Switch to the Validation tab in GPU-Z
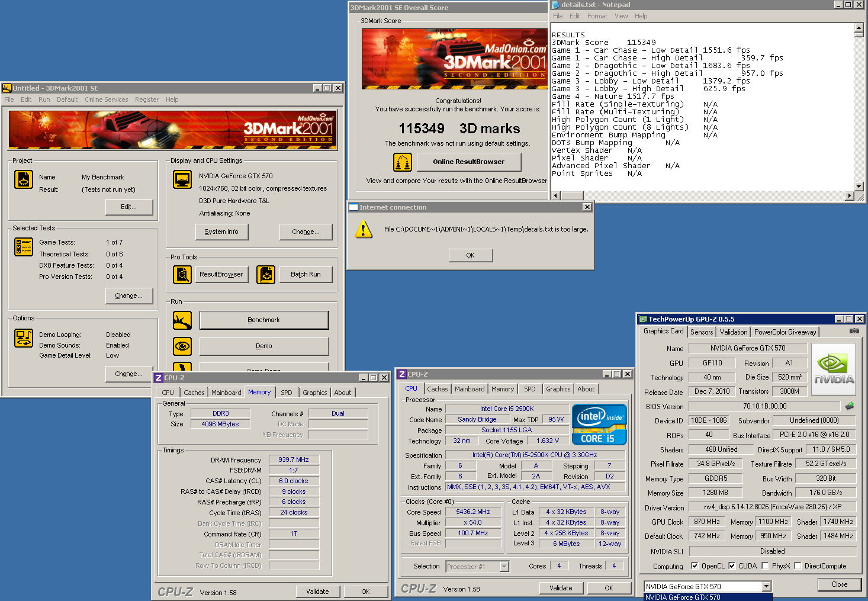868x601 pixels. tap(734, 332)
